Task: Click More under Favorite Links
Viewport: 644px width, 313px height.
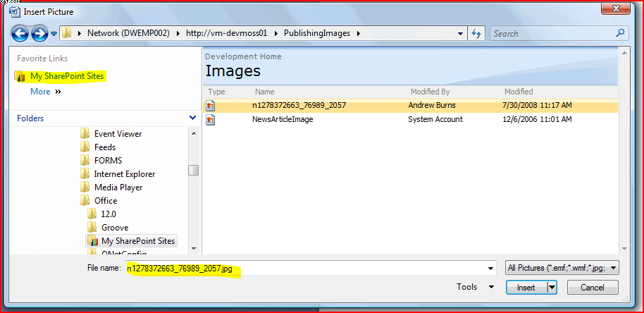Action: pyautogui.click(x=40, y=92)
